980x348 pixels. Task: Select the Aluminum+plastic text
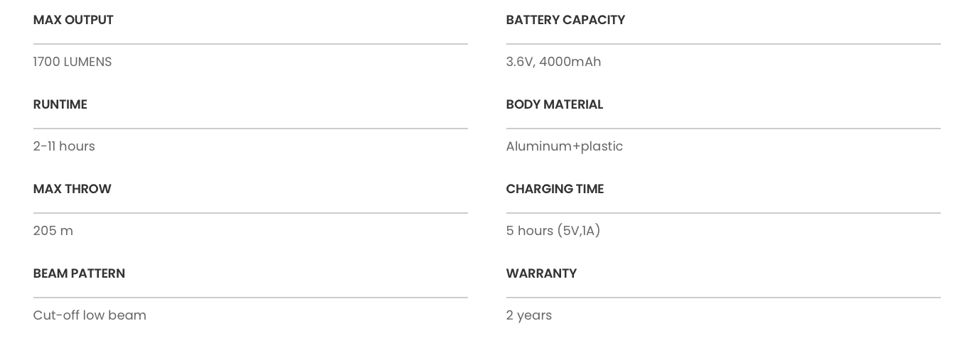click(565, 146)
